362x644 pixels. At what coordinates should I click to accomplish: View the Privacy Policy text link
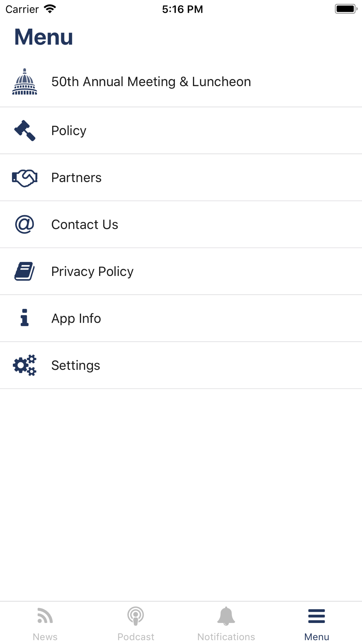point(92,272)
